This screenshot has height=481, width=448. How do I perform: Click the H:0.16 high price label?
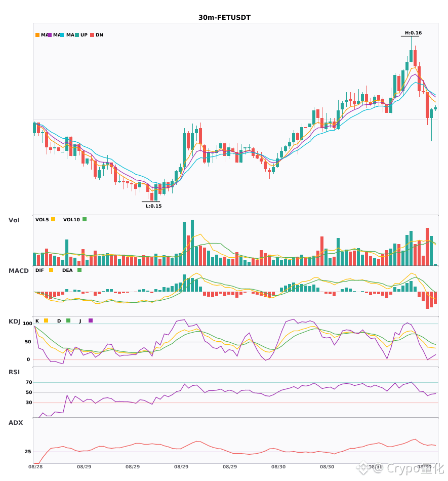point(413,33)
